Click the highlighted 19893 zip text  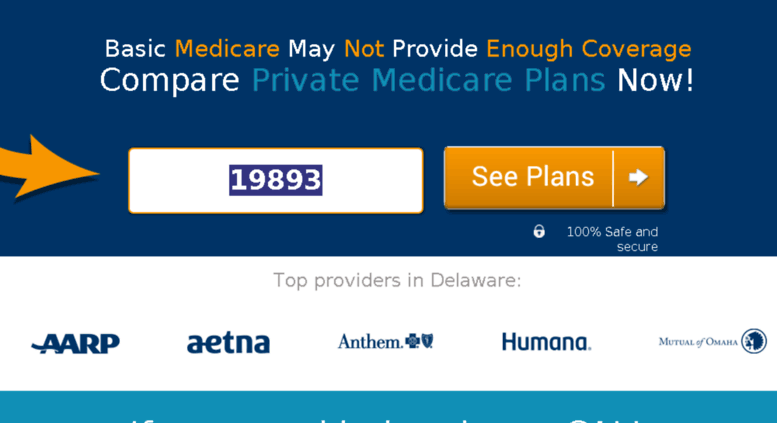[276, 180]
